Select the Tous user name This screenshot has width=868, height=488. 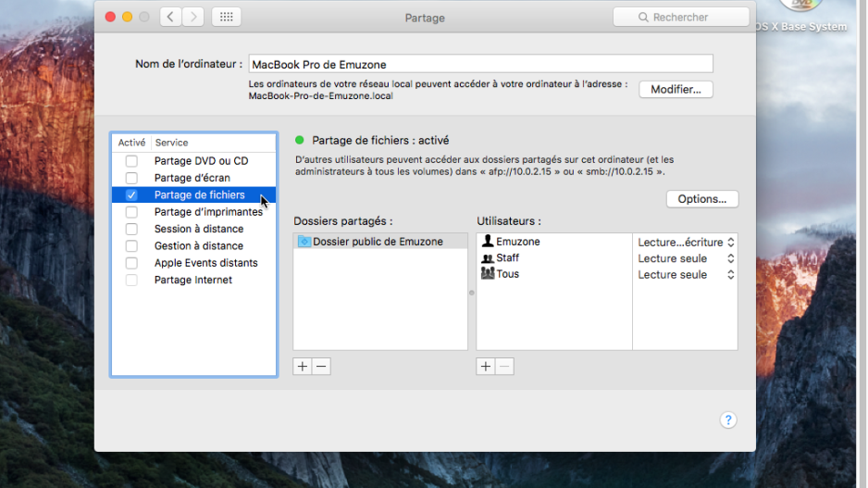507,274
